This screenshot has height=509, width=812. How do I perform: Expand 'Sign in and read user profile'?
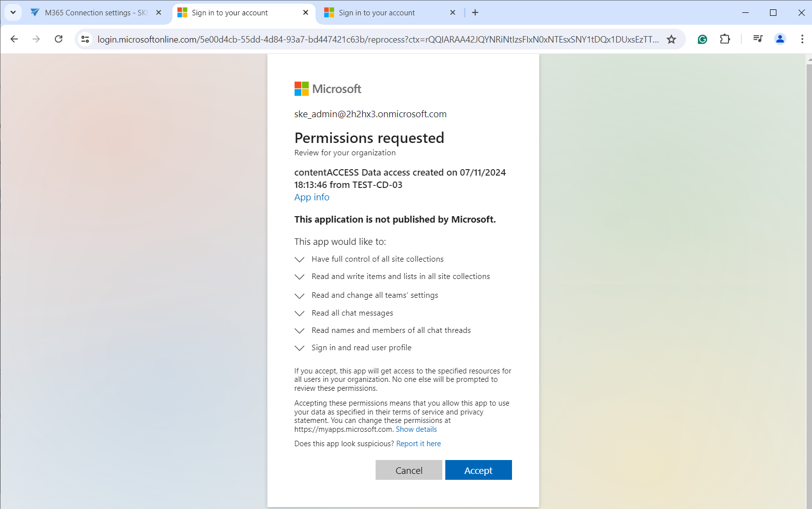click(x=299, y=348)
